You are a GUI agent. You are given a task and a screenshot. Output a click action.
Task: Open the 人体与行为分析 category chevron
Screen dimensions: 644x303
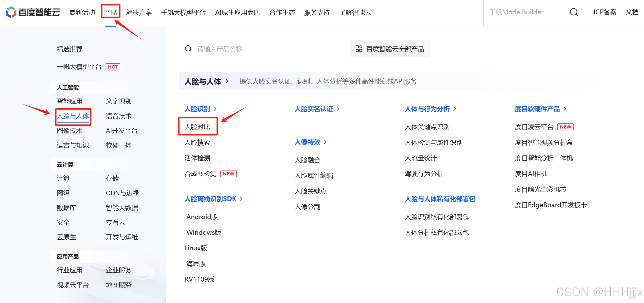455,109
